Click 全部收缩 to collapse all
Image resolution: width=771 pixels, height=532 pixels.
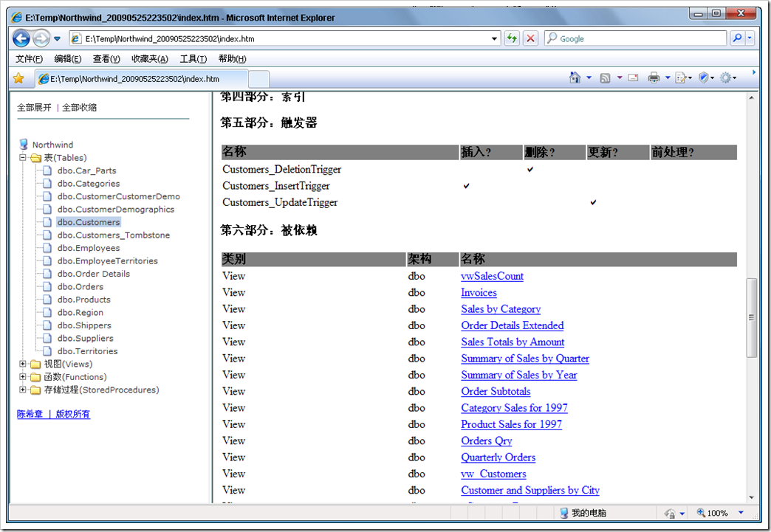click(x=79, y=108)
